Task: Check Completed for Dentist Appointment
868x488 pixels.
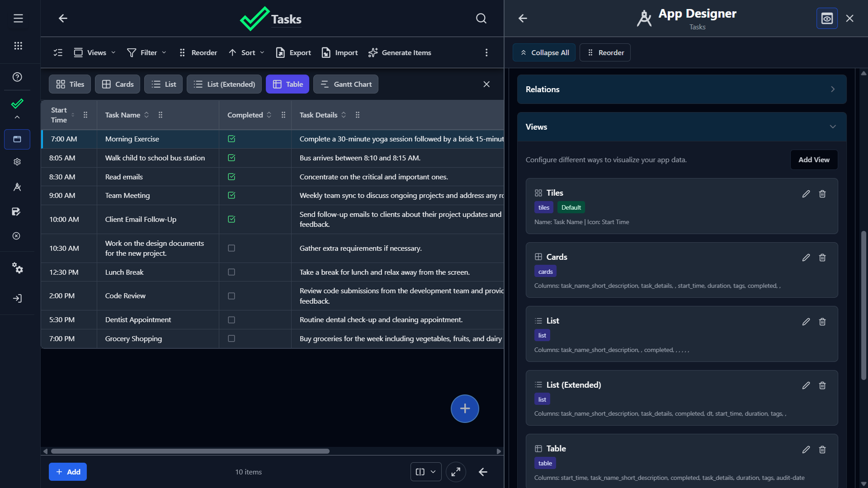Action: (231, 320)
